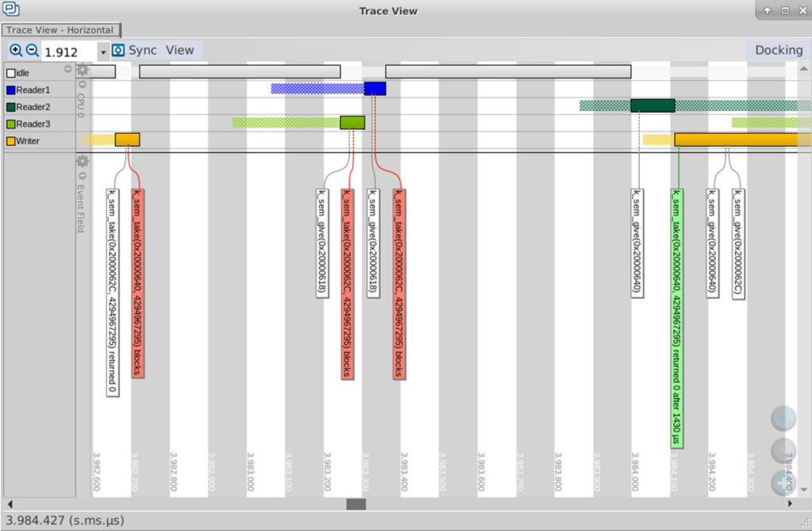Toggle the idle actor color box
The image size is (812, 531).
(10, 73)
